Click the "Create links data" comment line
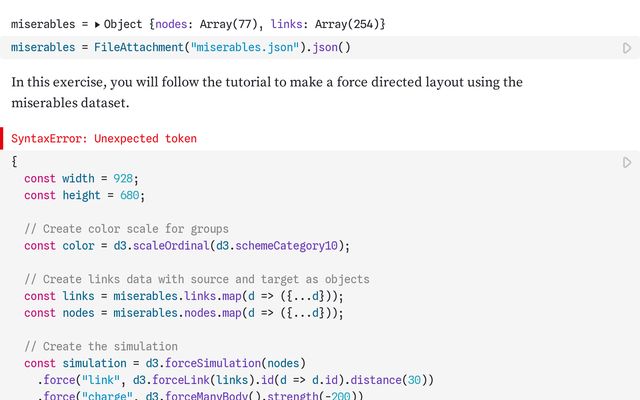The image size is (640, 400). click(196, 279)
